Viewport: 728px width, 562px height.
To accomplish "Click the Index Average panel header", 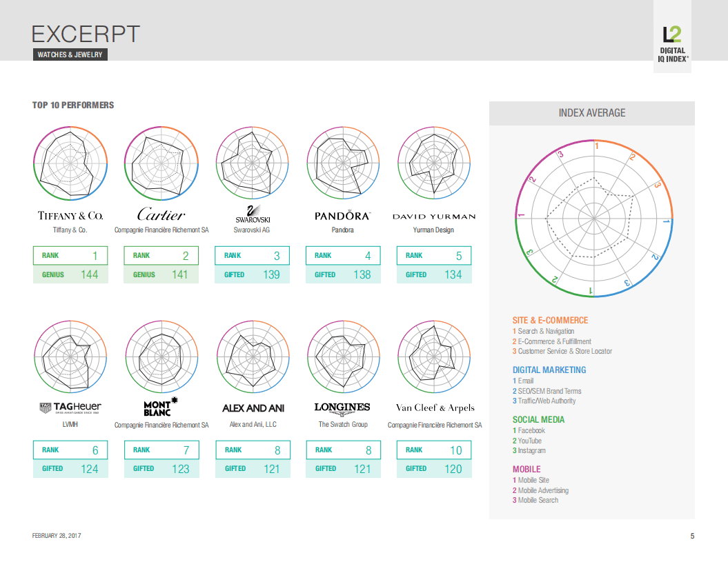I will tap(591, 113).
